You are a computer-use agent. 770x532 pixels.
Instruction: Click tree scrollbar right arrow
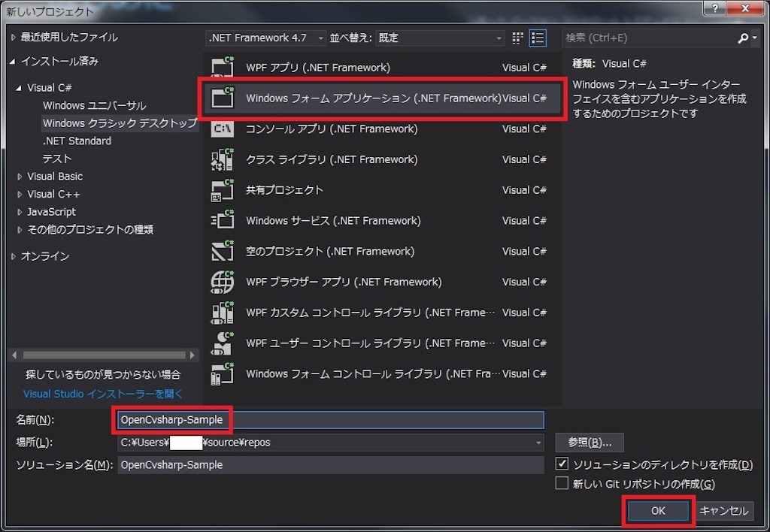192,355
